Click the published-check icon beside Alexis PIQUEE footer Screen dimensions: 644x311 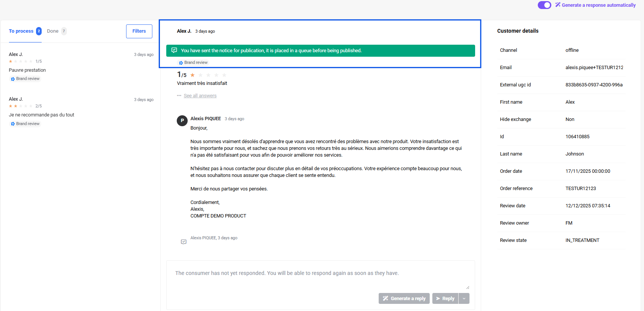tap(184, 242)
